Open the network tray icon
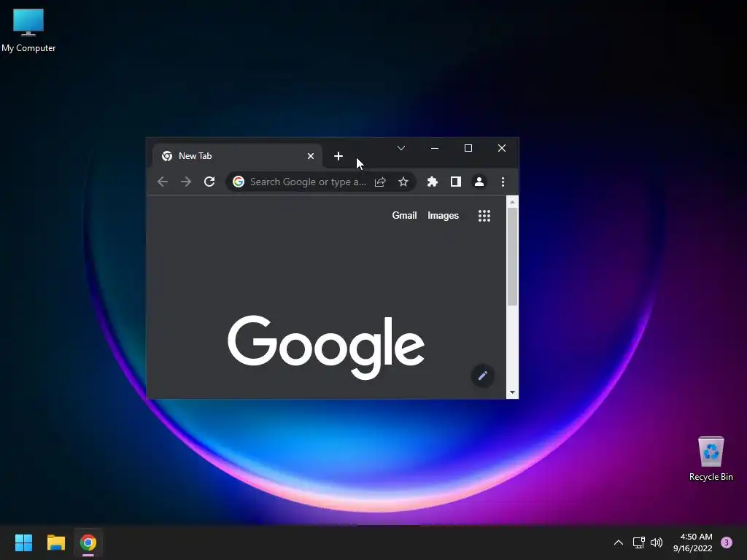The width and height of the screenshot is (747, 560). (639, 542)
